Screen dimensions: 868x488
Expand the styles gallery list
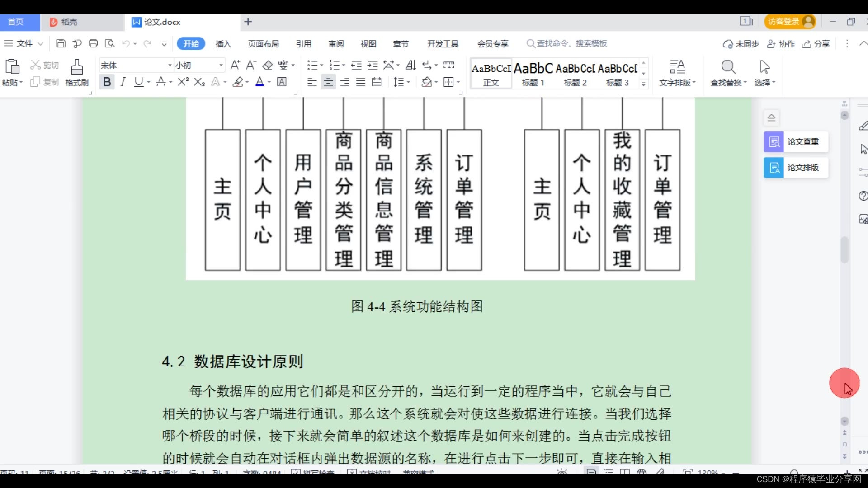tap(643, 84)
